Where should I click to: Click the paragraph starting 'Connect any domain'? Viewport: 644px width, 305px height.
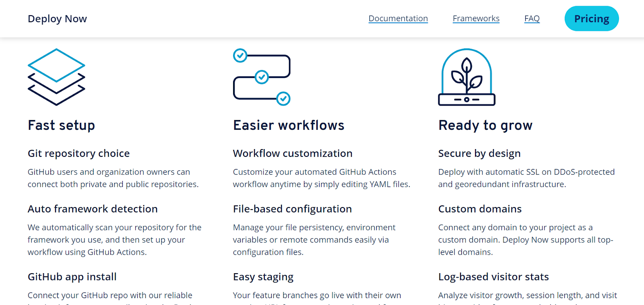click(526, 240)
